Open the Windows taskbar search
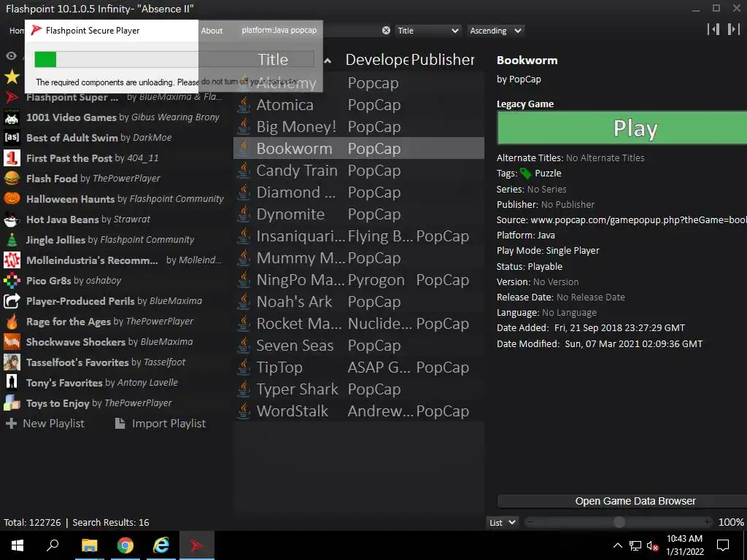The height and width of the screenshot is (560, 747). [x=53, y=545]
